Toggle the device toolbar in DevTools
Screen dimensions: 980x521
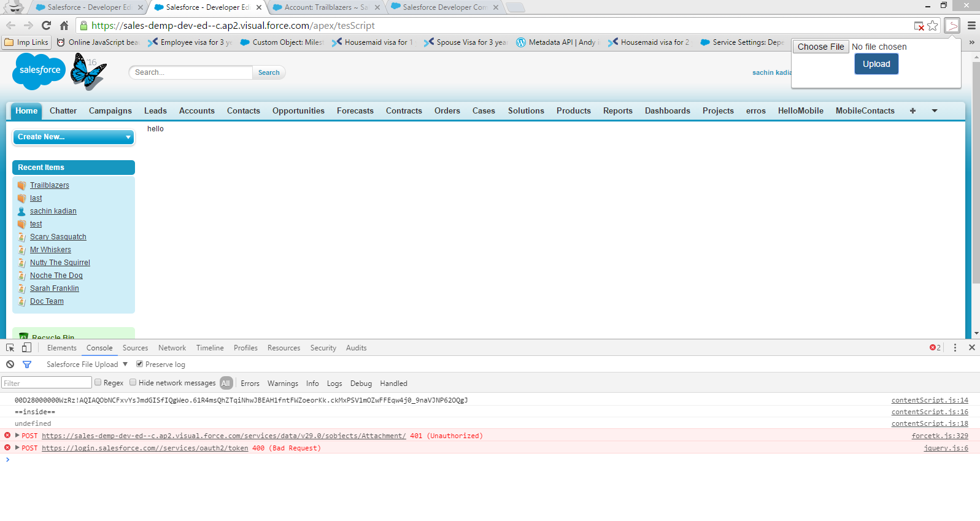coord(26,348)
